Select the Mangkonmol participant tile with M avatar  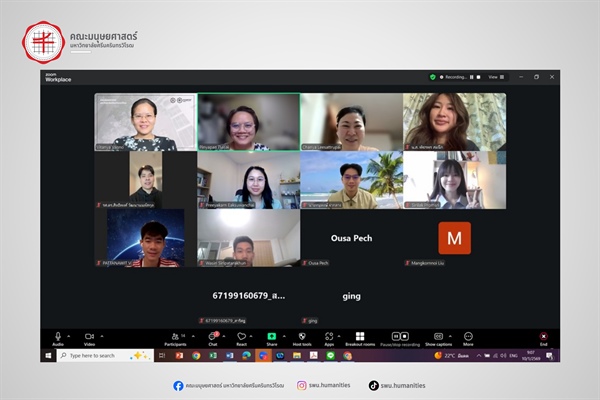[454, 239]
